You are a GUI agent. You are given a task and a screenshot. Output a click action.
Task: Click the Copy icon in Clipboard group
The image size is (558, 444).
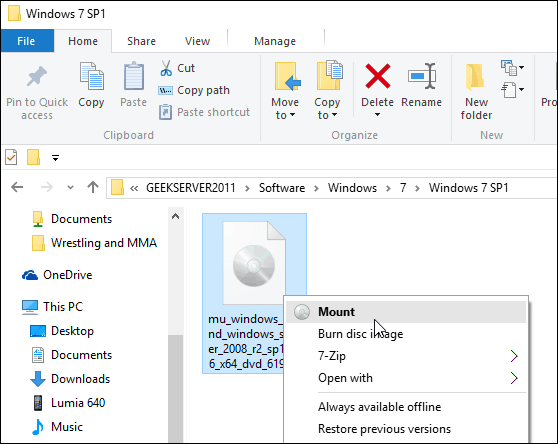91,76
